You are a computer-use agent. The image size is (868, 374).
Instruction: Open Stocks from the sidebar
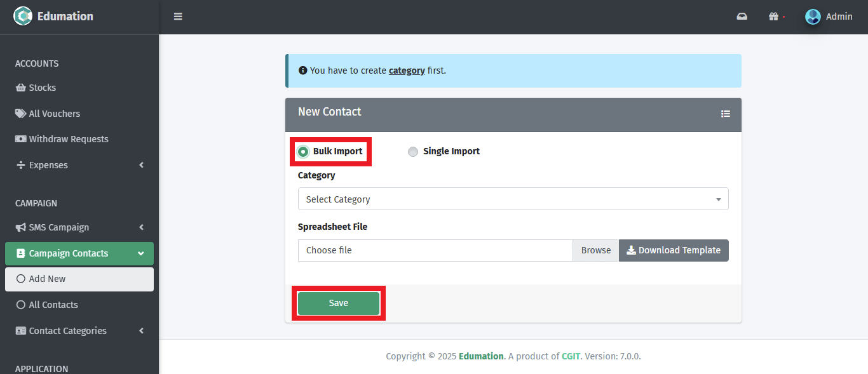(42, 88)
